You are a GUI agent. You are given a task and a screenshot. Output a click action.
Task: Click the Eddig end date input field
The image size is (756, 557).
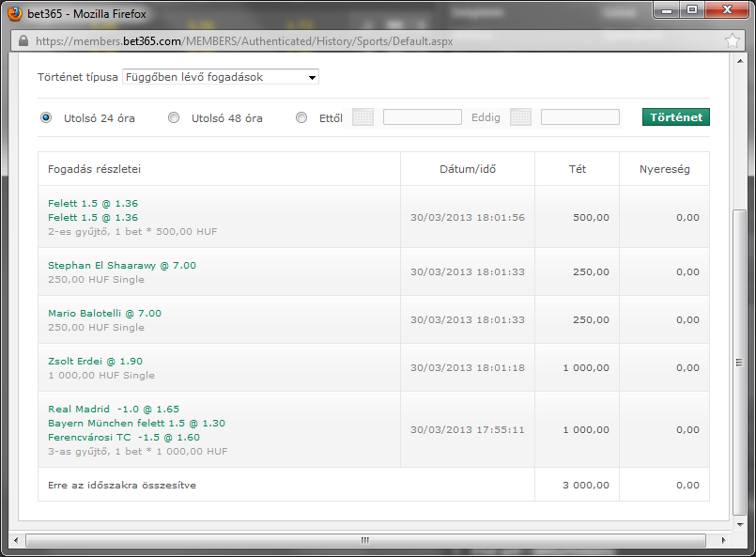pos(580,117)
